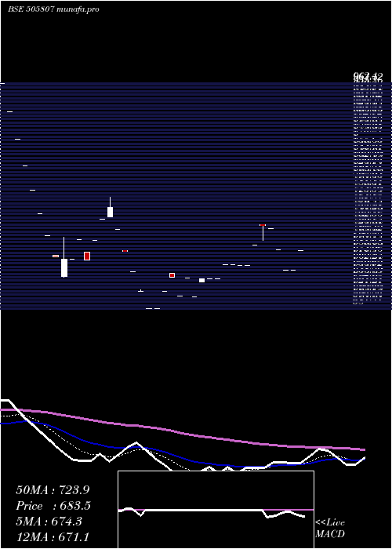Click the "<<Live MACD" label

(x=330, y=529)
